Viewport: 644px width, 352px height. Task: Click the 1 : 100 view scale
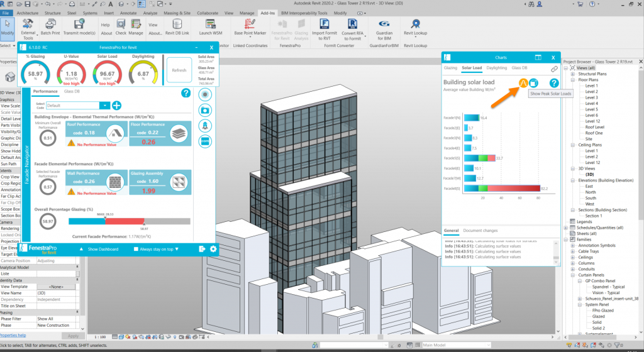[100, 337]
